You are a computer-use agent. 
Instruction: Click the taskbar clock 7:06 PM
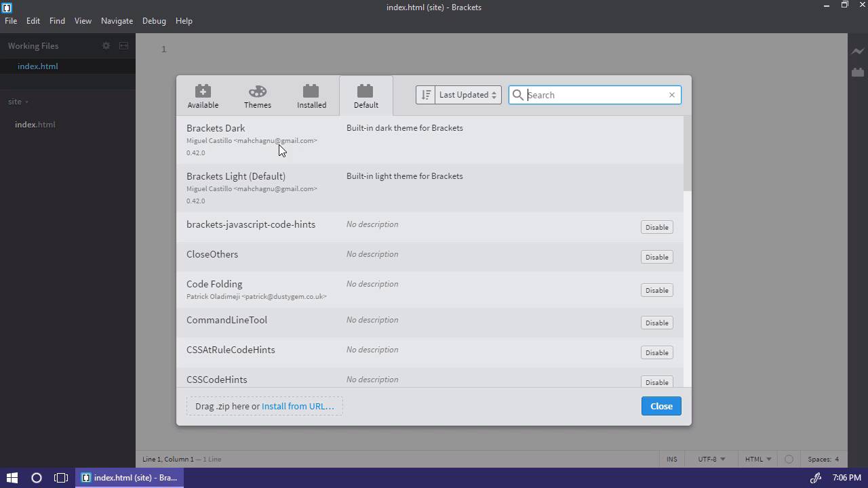pos(846,478)
